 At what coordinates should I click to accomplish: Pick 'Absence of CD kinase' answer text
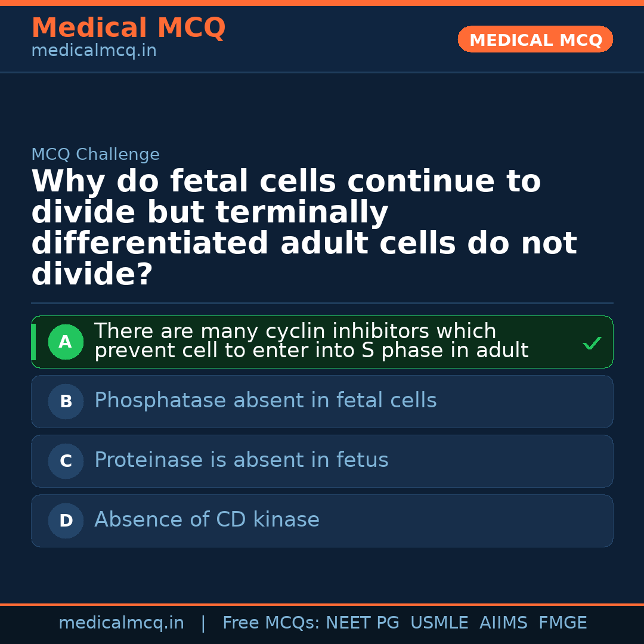[206, 520]
